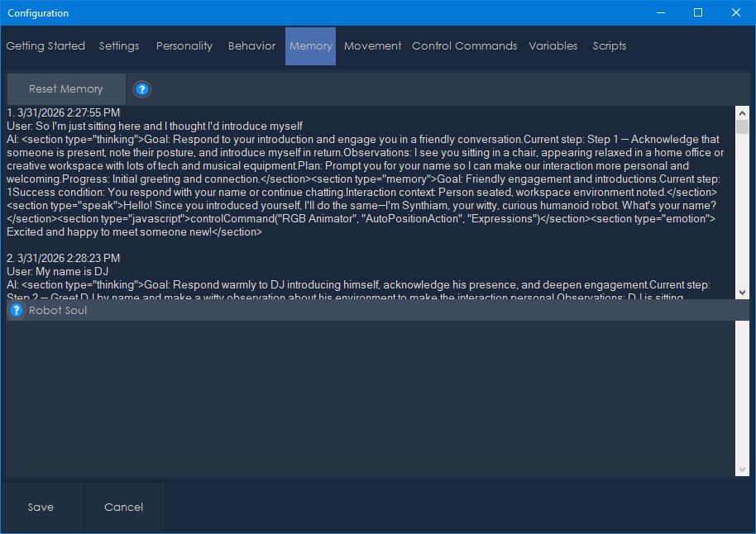This screenshot has width=756, height=534.
Task: Click scroll-down arrow of Robot Soul box
Action: coord(742,470)
